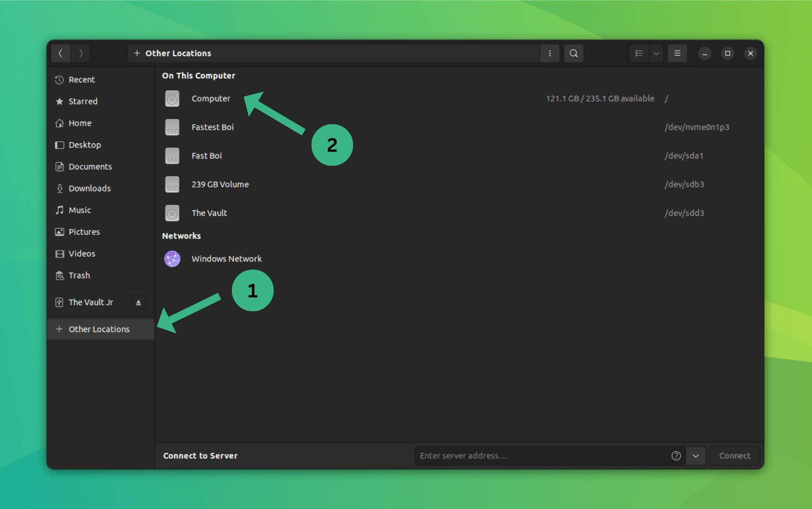This screenshot has height=509, width=812.
Task: Click the Windows Network globe icon
Action: point(172,259)
